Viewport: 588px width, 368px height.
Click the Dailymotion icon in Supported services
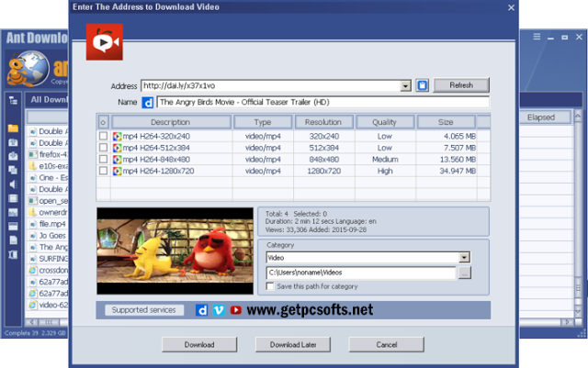pos(202,310)
